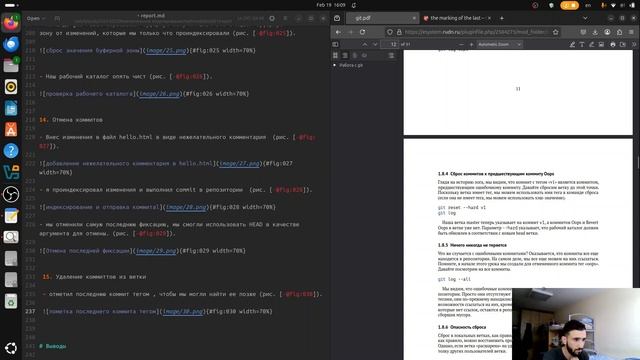This screenshot has height=360, width=640.
Task: Open image/26.png link in report.md
Action: pos(160,94)
